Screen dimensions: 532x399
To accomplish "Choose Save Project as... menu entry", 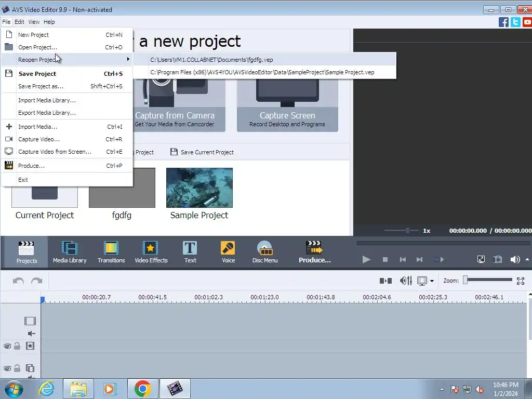I will (x=67, y=86).
